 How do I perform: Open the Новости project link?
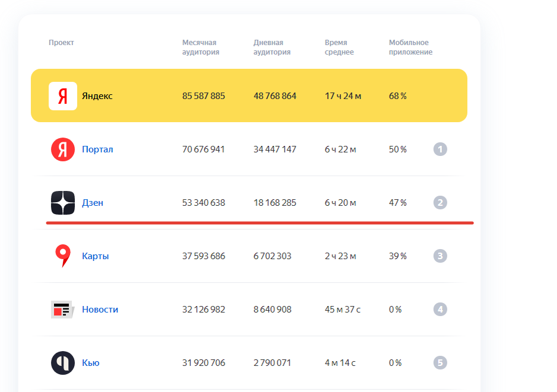tap(100, 310)
